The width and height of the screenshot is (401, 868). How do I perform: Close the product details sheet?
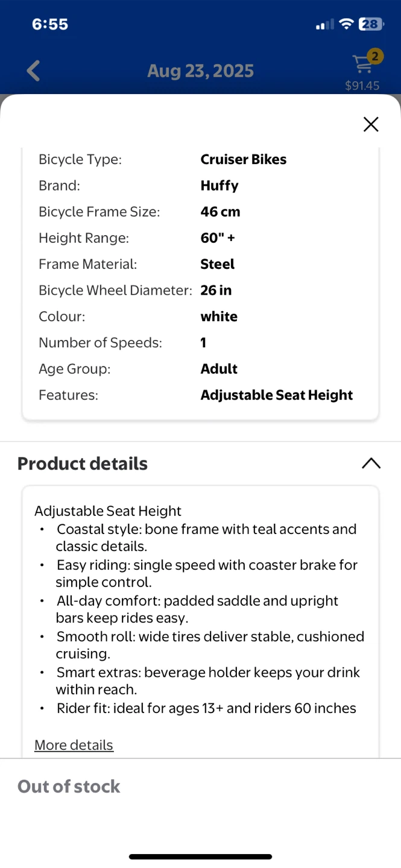pyautogui.click(x=371, y=124)
